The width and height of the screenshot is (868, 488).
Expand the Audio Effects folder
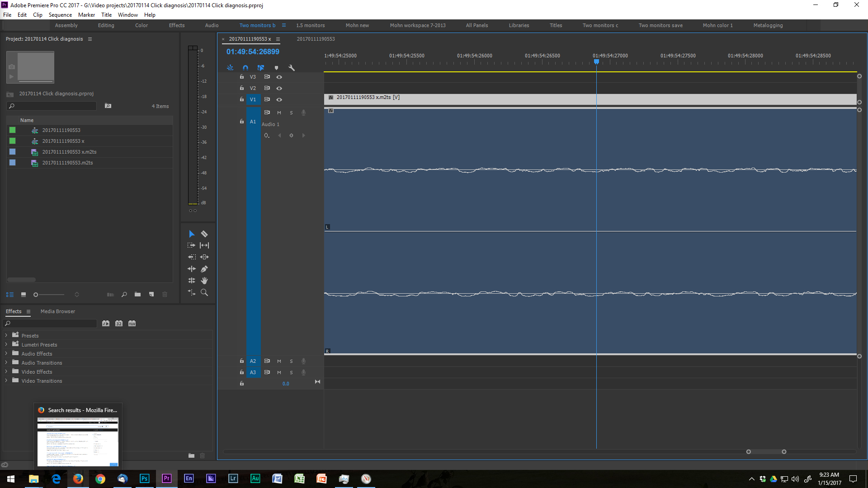click(7, 353)
